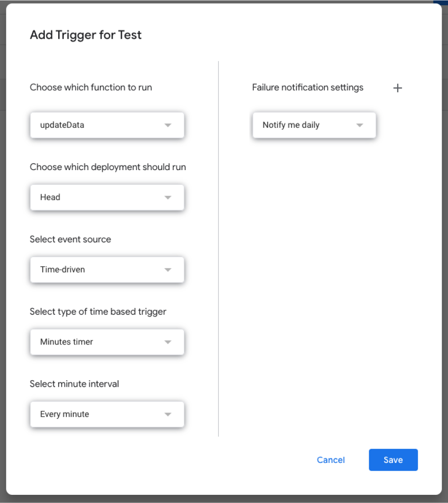This screenshot has width=448, height=503.
Task: Click the Minutes timer value text
Action: pos(66,342)
